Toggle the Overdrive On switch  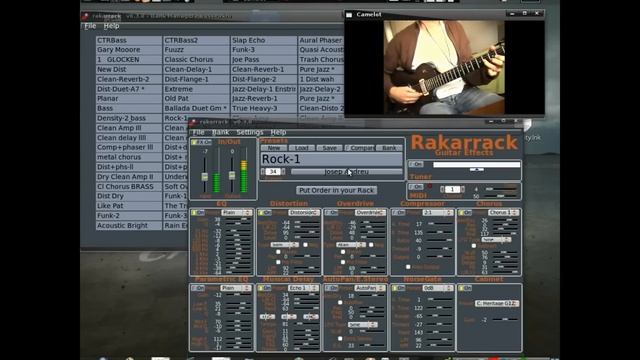pos(332,213)
